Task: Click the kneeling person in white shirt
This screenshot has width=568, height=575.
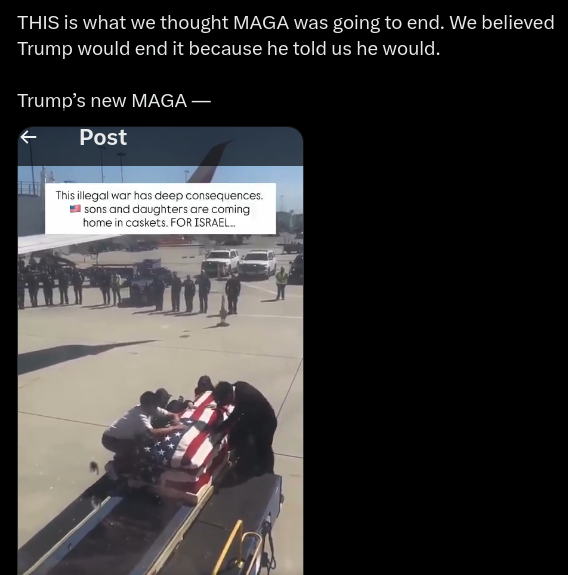Action: pos(138,435)
